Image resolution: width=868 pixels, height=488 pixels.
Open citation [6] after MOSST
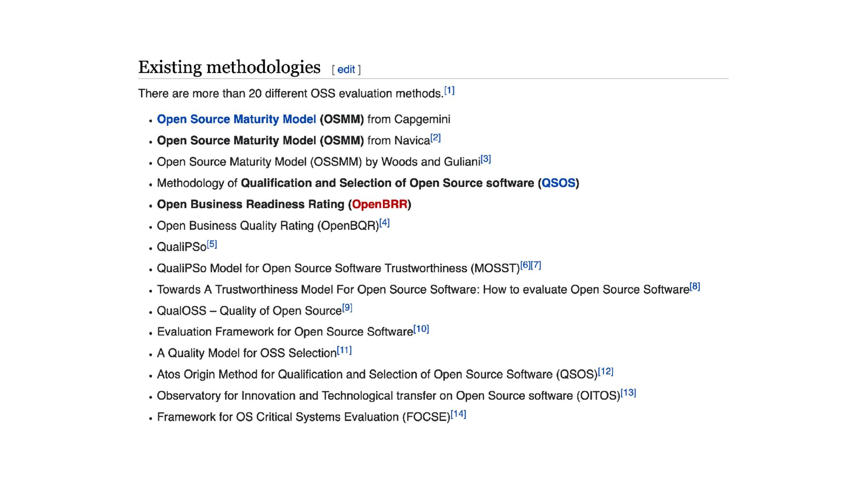525,265
